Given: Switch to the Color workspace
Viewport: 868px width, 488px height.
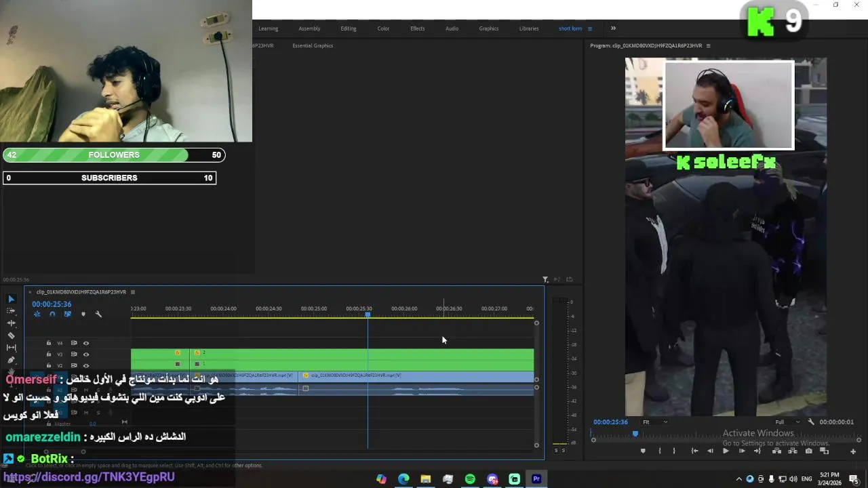Looking at the screenshot, I should tap(383, 28).
